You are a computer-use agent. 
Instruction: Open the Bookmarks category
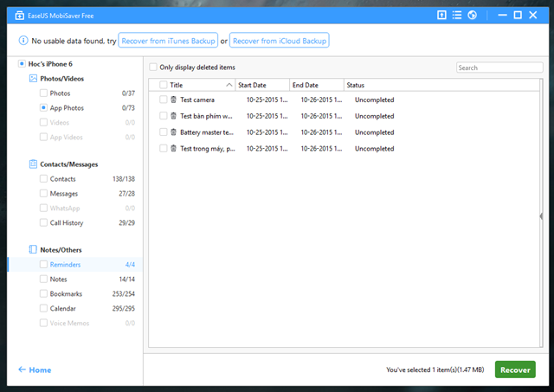(66, 294)
